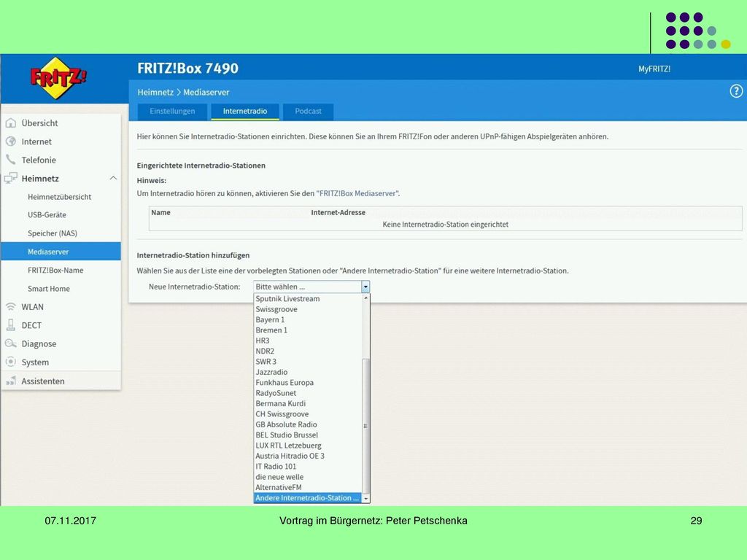Select GB Absolute Radio station
Screen dimensions: 747x560
click(308, 424)
